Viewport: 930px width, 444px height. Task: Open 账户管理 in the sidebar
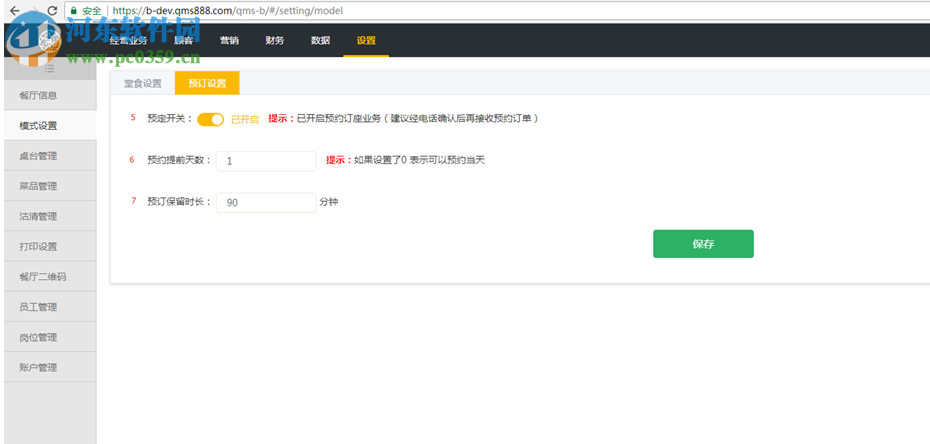[x=50, y=368]
